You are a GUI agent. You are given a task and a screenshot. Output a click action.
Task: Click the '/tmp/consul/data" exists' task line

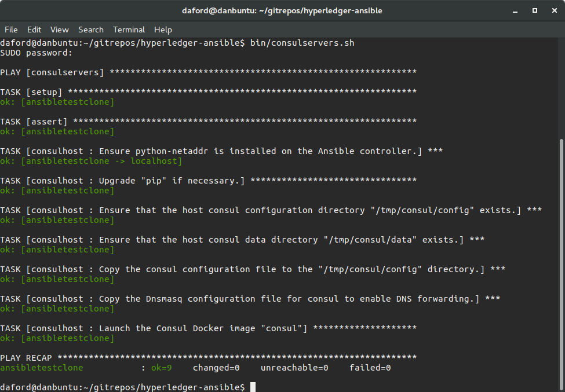pyautogui.click(x=242, y=239)
